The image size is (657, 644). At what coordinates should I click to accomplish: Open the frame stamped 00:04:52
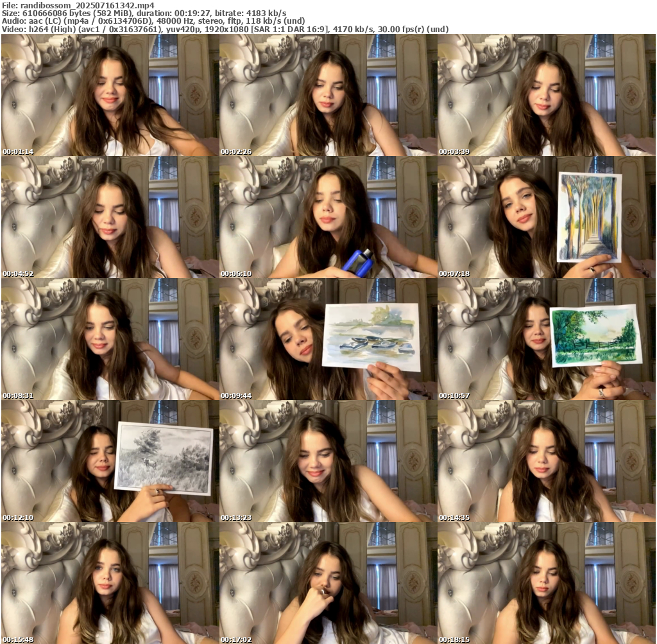[x=110, y=217]
